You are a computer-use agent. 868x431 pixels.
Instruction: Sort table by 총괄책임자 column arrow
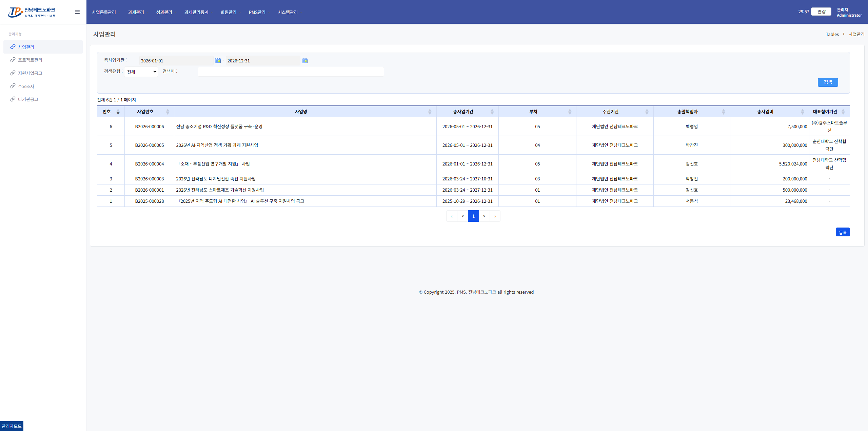[724, 112]
